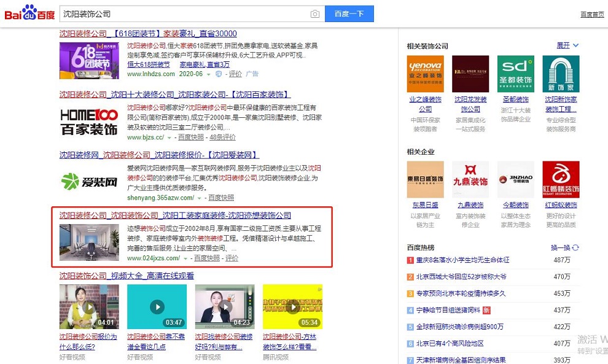Click the Baidu logo
Viewport: 608px width, 364px height.
[x=29, y=14]
